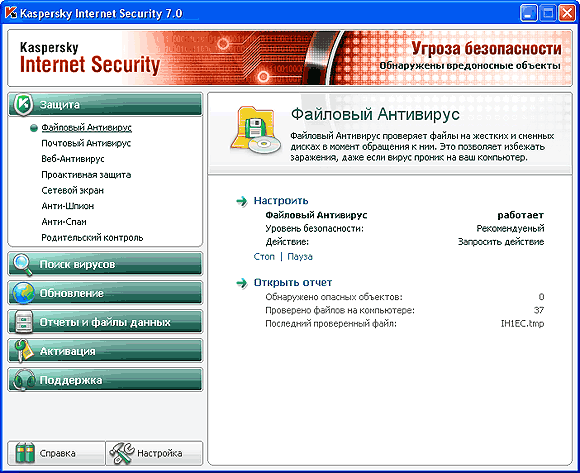
Task: Open Проактивная защита section
Action: [x=86, y=175]
